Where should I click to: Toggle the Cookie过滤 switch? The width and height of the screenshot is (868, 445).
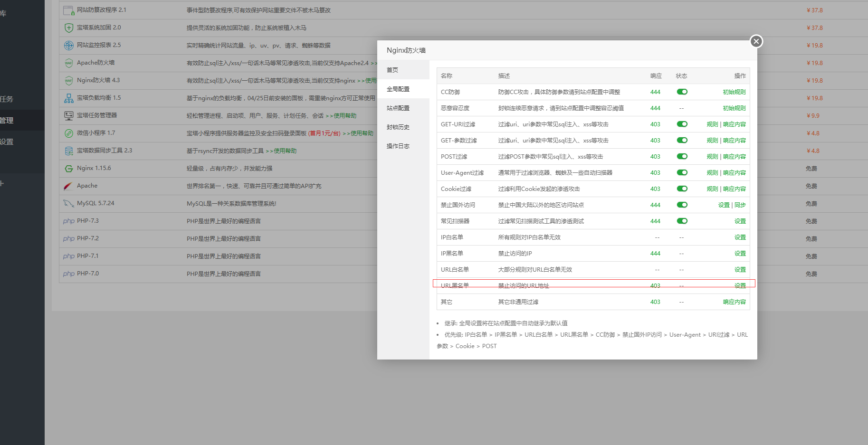pyautogui.click(x=682, y=189)
